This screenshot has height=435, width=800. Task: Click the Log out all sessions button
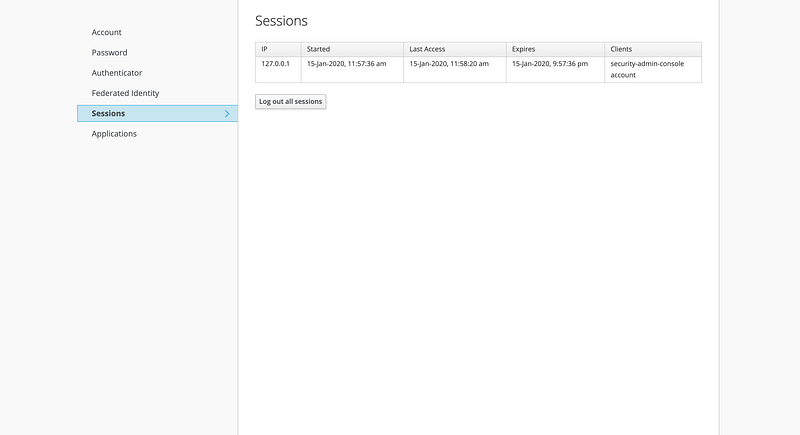(x=290, y=101)
